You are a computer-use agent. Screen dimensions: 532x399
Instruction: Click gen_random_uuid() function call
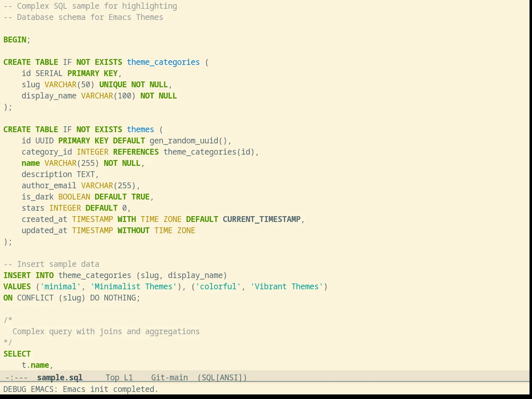(x=188, y=140)
